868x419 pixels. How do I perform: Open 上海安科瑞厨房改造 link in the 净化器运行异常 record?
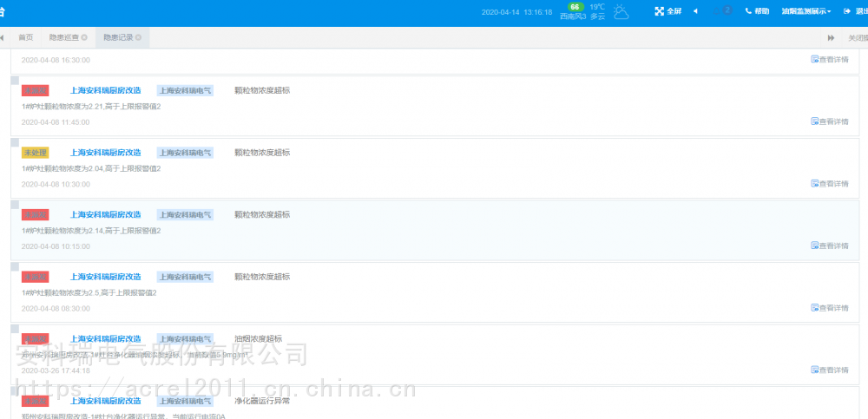pos(105,401)
